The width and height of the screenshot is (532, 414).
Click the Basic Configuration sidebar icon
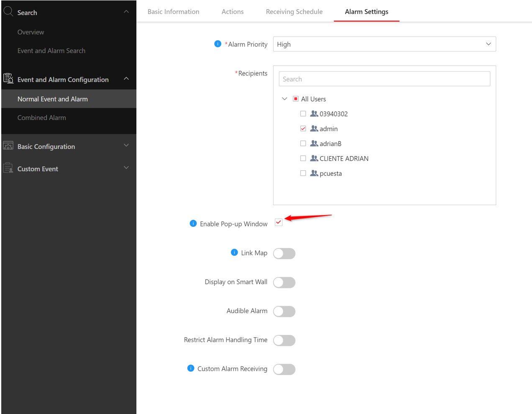coord(8,146)
